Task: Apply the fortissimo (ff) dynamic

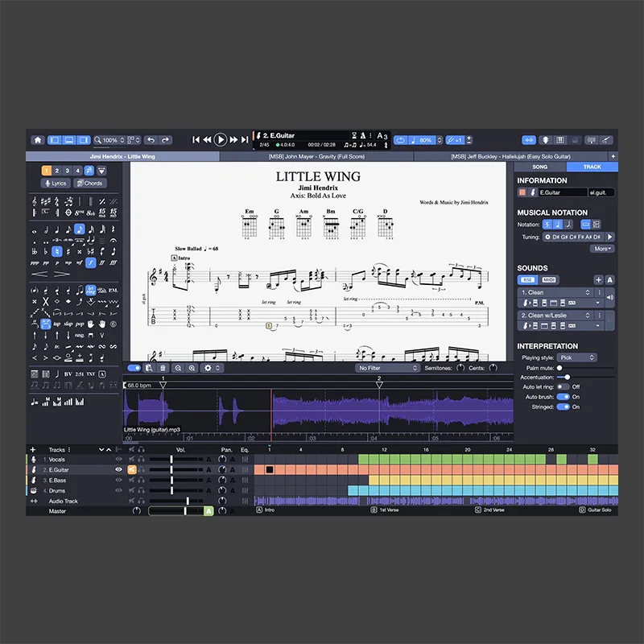Action: coord(102,262)
